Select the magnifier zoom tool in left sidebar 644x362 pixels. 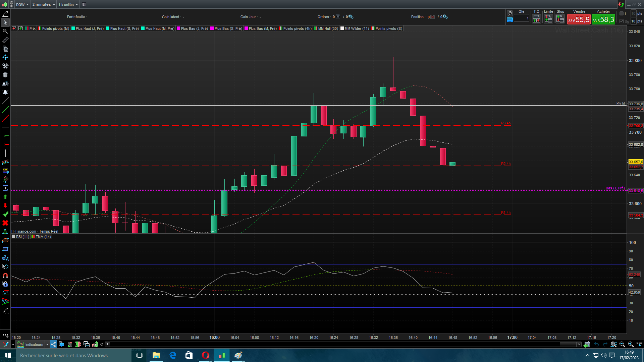[x=5, y=31]
